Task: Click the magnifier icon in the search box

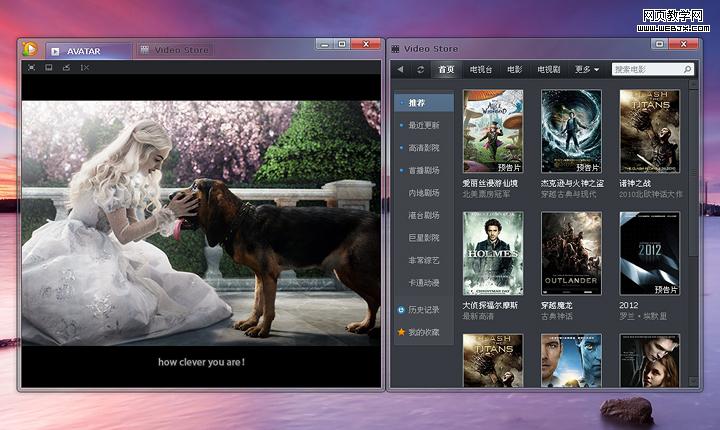Action: coord(687,70)
